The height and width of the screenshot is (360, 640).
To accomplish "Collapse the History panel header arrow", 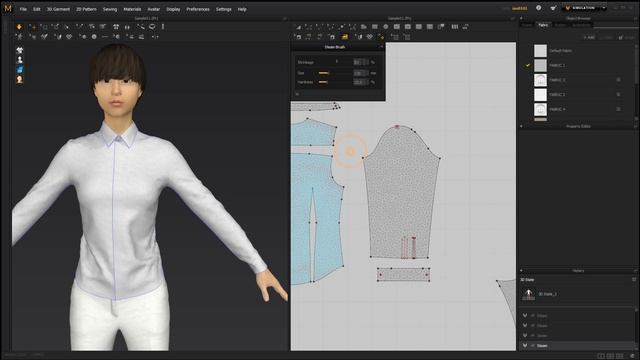I will point(521,271).
